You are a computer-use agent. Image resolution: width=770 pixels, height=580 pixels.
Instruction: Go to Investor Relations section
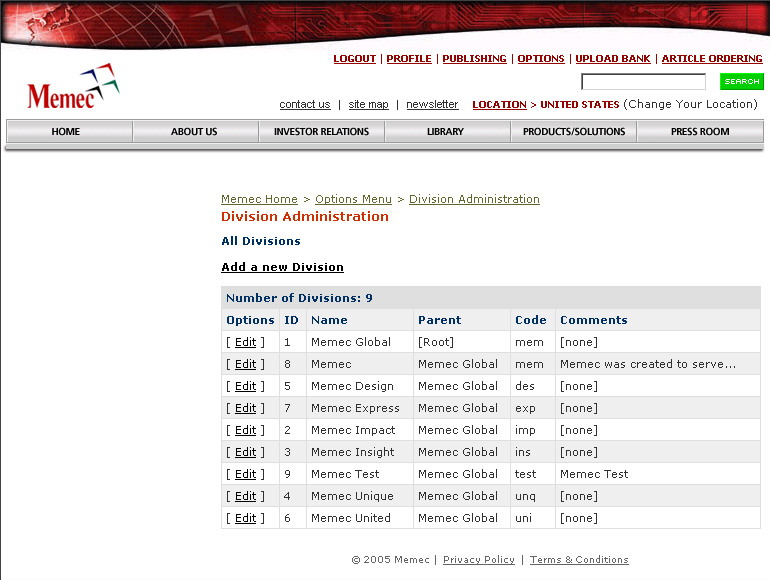coord(321,132)
